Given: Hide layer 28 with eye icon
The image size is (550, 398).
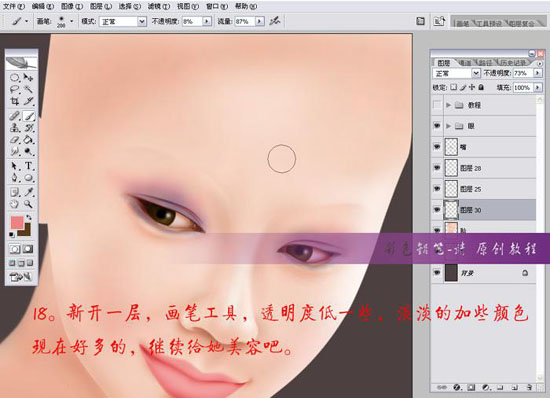Looking at the screenshot, I should (437, 168).
